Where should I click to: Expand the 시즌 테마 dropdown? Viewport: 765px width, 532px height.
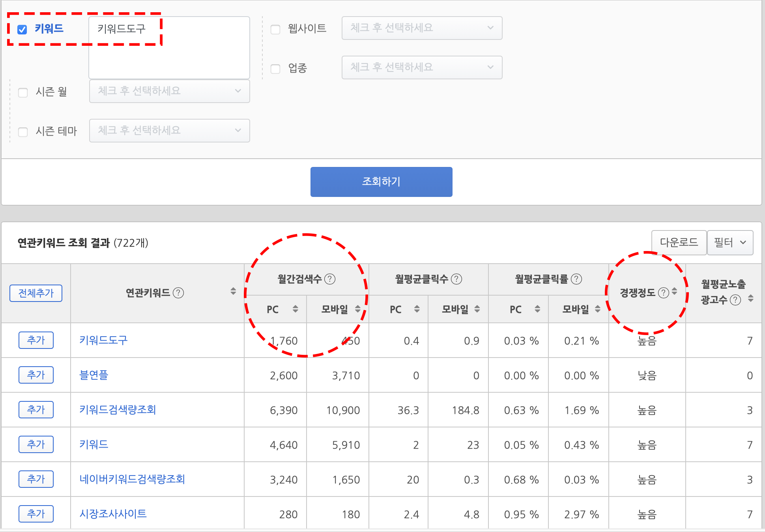(x=169, y=131)
